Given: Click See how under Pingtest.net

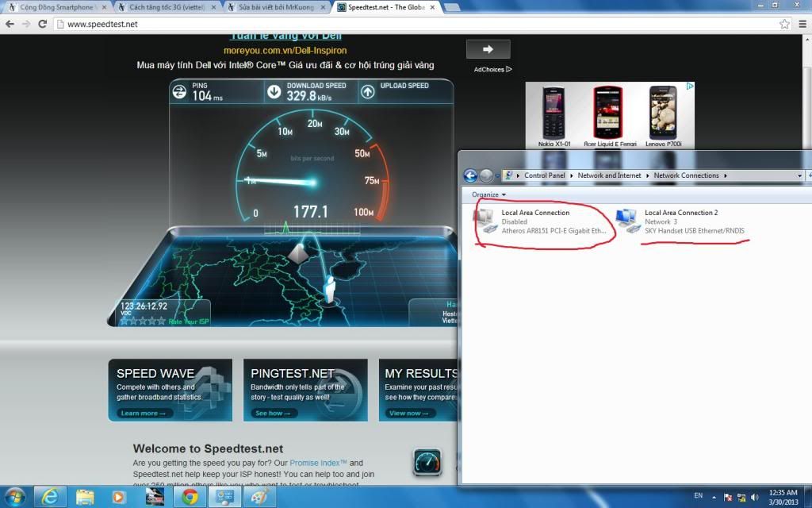Looking at the screenshot, I should coord(273,413).
